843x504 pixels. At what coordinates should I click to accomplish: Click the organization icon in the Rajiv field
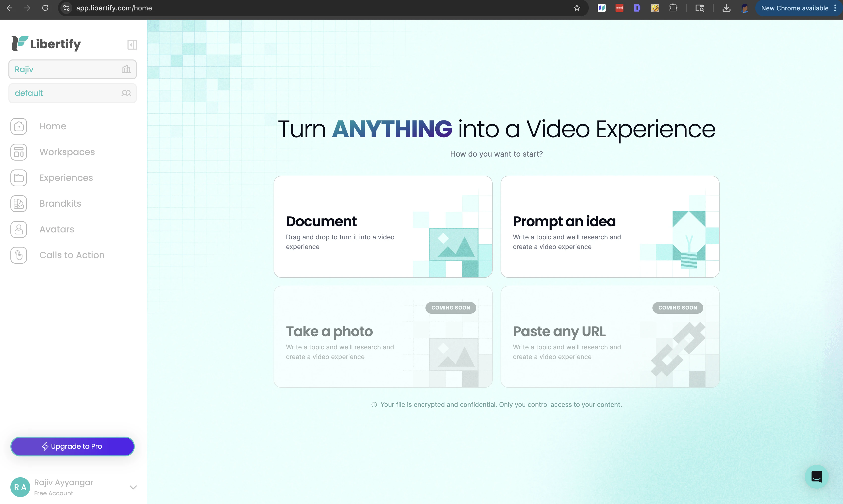126,69
